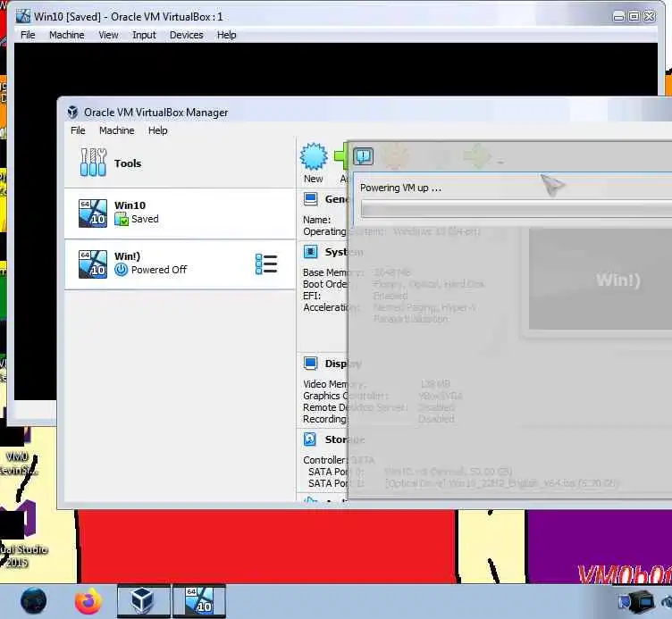The image size is (672, 619).
Task: Click the General section heading
Action: tap(337, 199)
